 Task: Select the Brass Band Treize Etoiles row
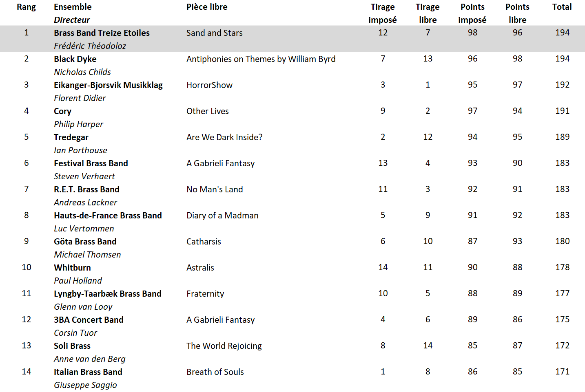point(292,39)
